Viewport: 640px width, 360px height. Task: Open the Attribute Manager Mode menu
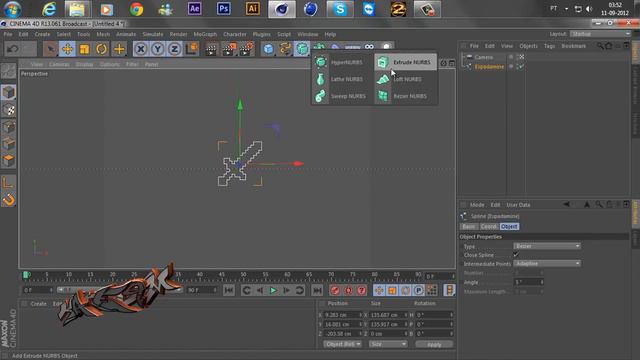point(476,205)
